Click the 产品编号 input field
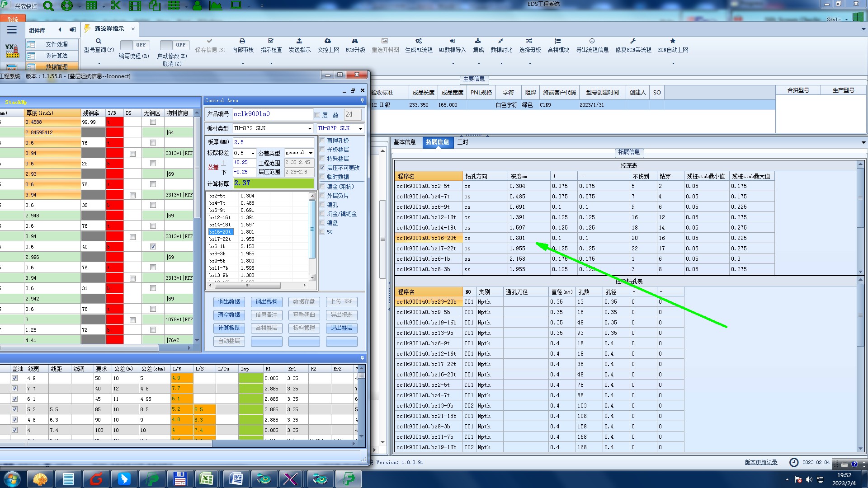 272,114
